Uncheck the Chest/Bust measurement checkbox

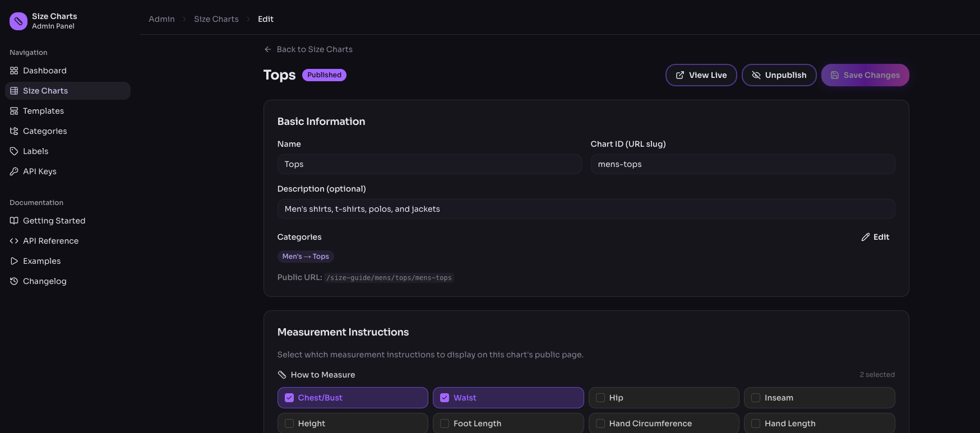coord(289,398)
